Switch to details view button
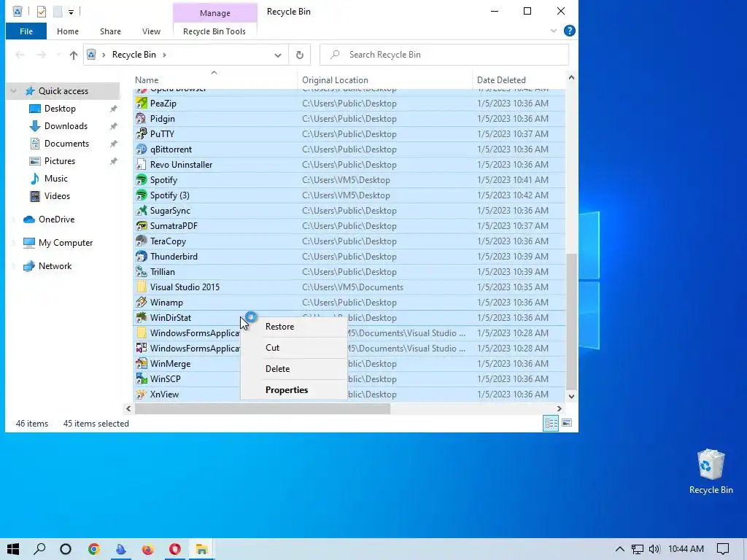 [x=551, y=423]
